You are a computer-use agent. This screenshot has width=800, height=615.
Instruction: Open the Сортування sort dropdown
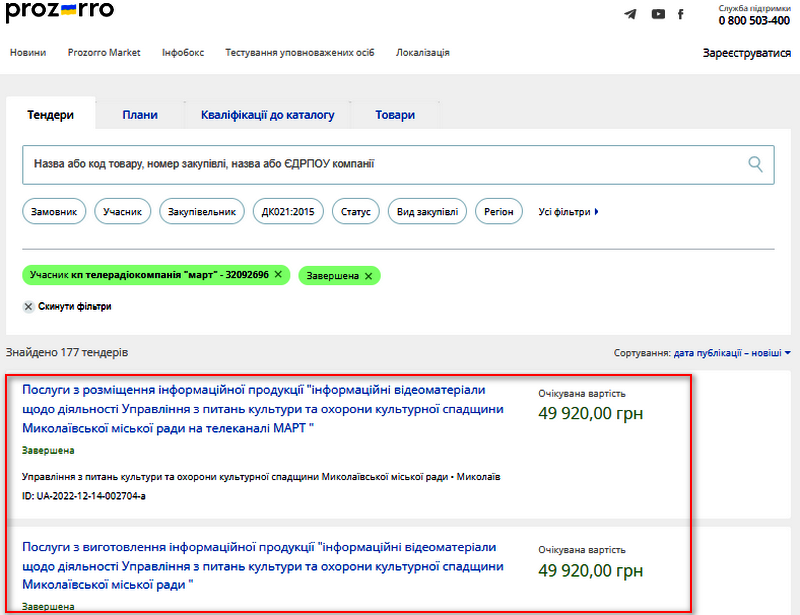pos(731,353)
